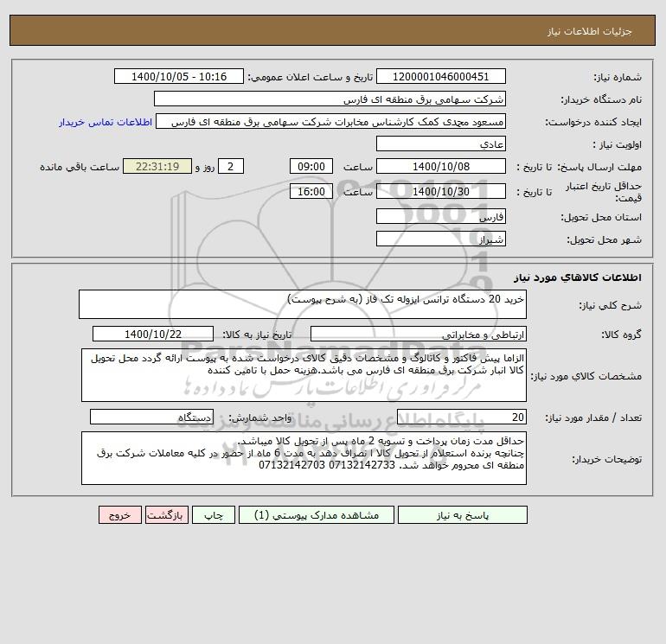Click the label شماره نیاز
The image size is (666, 644).
pos(618,77)
